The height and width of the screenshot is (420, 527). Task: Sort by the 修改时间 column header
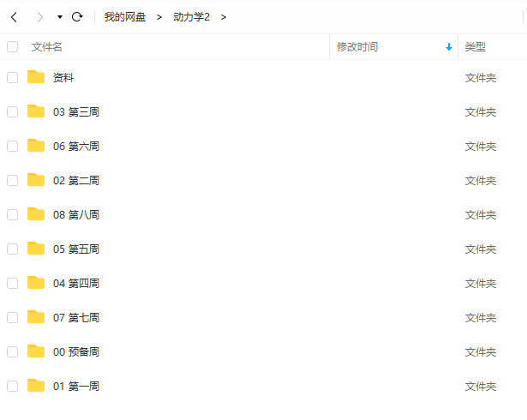coord(357,47)
